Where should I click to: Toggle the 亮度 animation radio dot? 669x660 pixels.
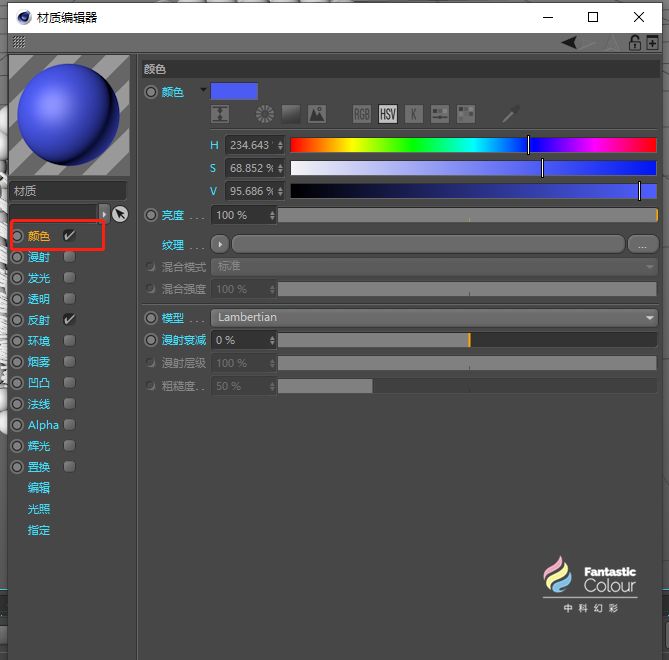(x=151, y=215)
